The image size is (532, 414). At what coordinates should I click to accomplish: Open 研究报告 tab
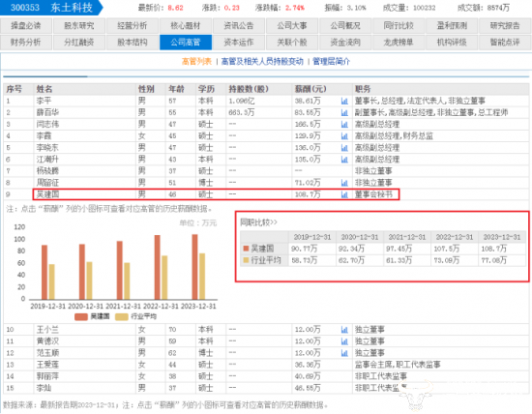(x=505, y=26)
